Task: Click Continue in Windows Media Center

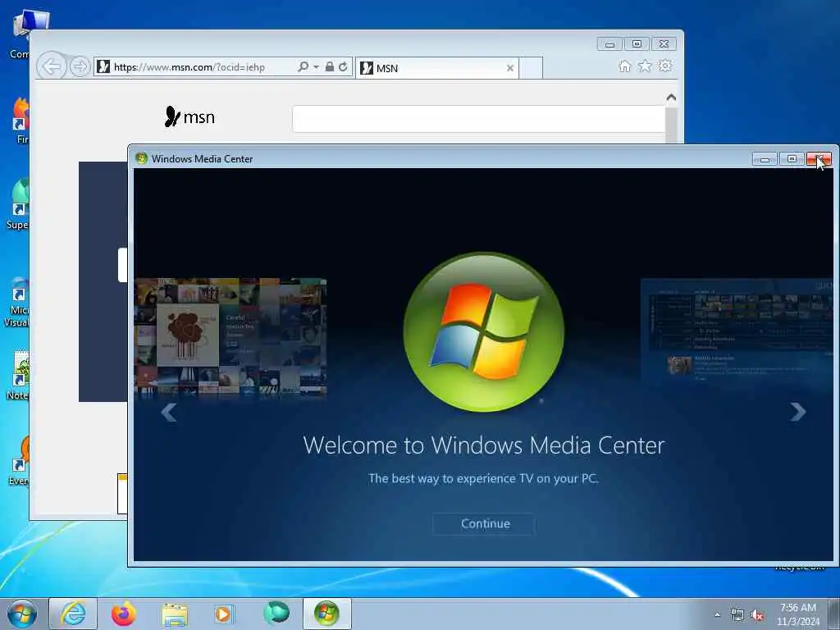Action: click(484, 523)
